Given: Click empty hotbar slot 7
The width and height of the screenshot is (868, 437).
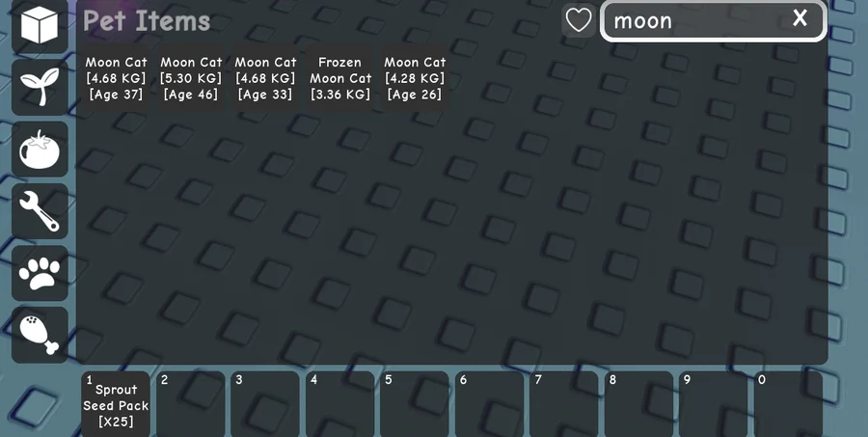Looking at the screenshot, I should click(x=564, y=404).
